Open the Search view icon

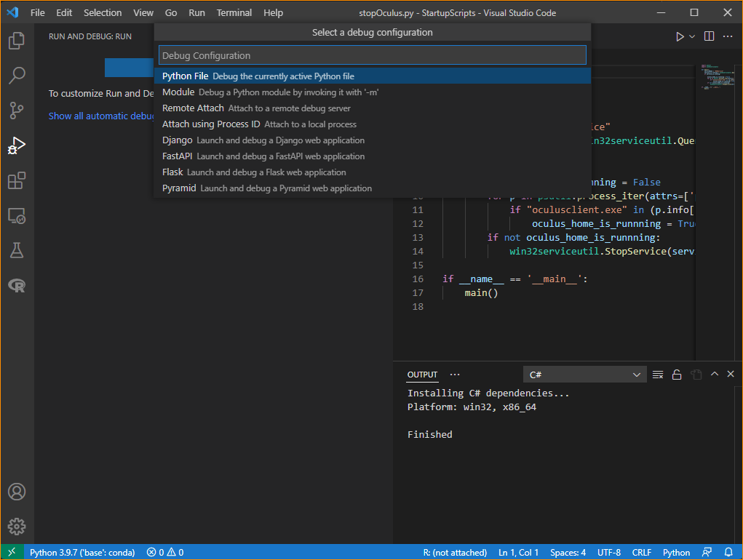click(17, 75)
